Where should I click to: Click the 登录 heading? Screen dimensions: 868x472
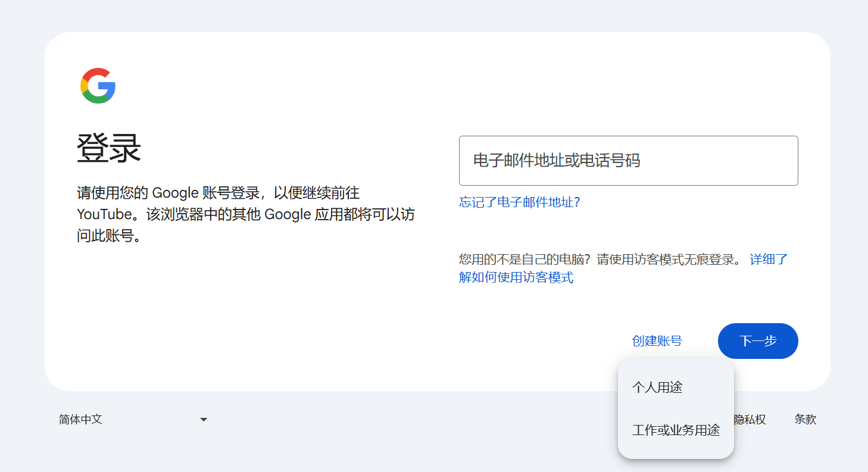click(x=109, y=148)
